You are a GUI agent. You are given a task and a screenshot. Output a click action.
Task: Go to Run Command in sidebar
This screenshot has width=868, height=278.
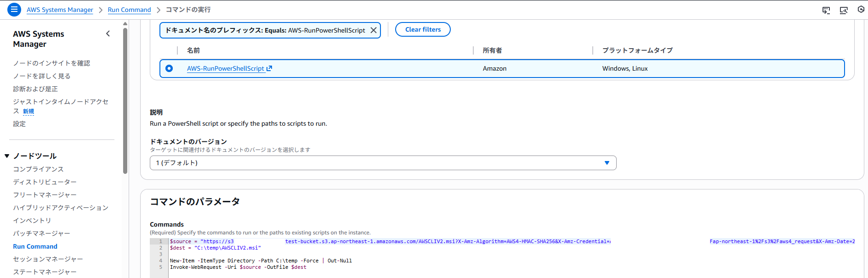click(x=35, y=246)
